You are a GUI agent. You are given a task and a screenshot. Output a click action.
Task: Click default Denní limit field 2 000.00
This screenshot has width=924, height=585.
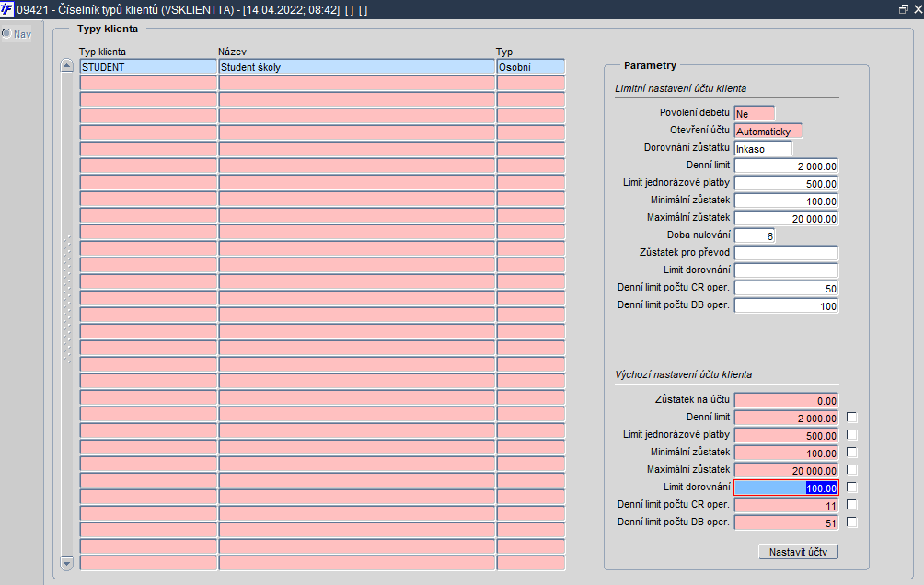[786, 419]
